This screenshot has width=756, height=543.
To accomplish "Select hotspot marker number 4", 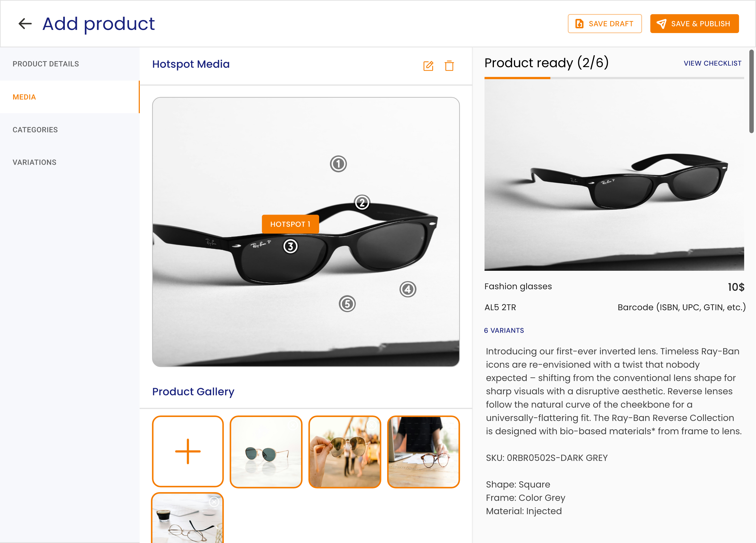I will click(x=408, y=289).
